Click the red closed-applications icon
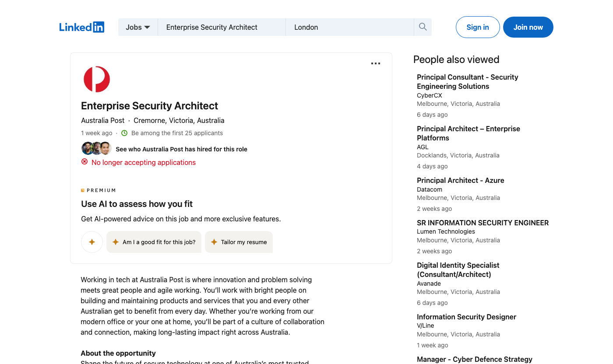Viewport: 613px width, 364px height. click(x=85, y=162)
